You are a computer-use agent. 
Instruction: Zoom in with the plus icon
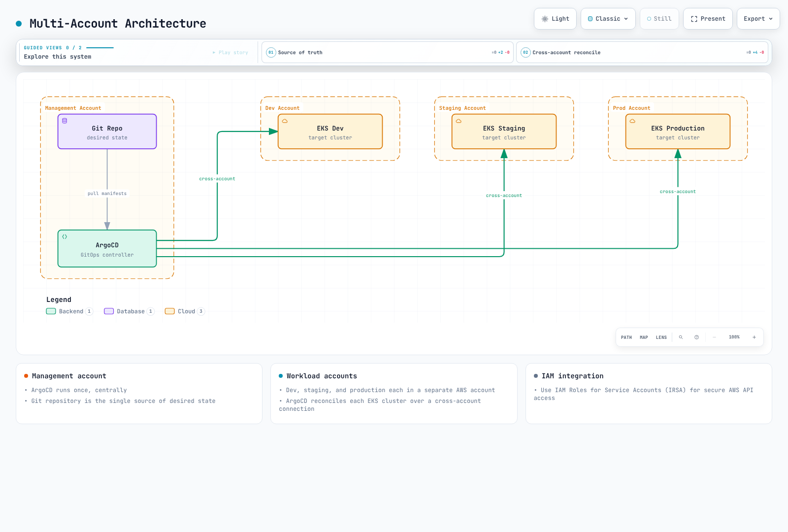(754, 337)
